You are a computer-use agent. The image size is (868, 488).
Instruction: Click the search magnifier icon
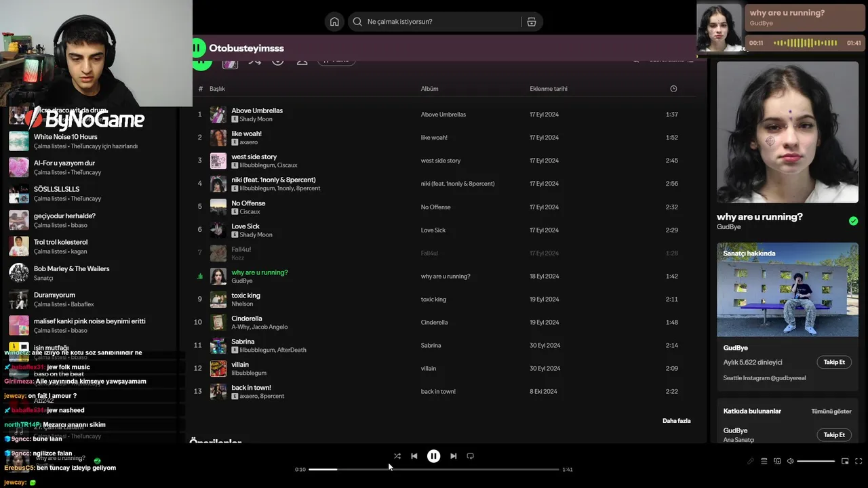pyautogui.click(x=357, y=22)
